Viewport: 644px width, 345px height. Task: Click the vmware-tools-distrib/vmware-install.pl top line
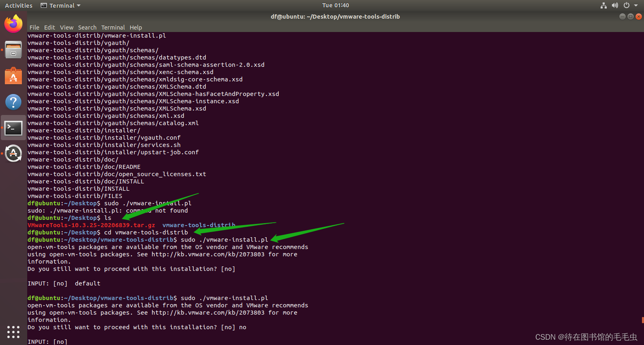tap(97, 36)
